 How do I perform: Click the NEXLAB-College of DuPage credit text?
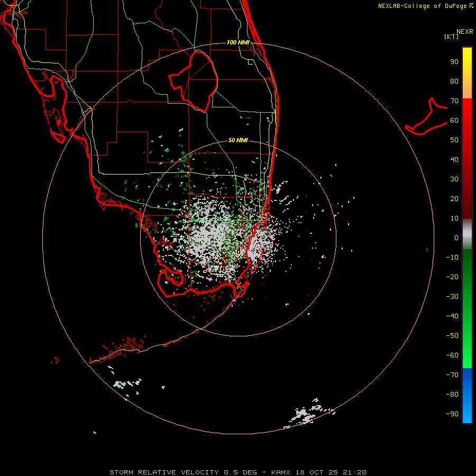(425, 6)
